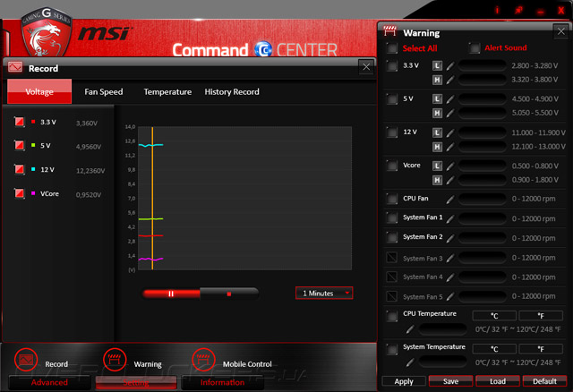
Task: Edit the 3.3 V low threshold pencil
Action: [x=450, y=65]
